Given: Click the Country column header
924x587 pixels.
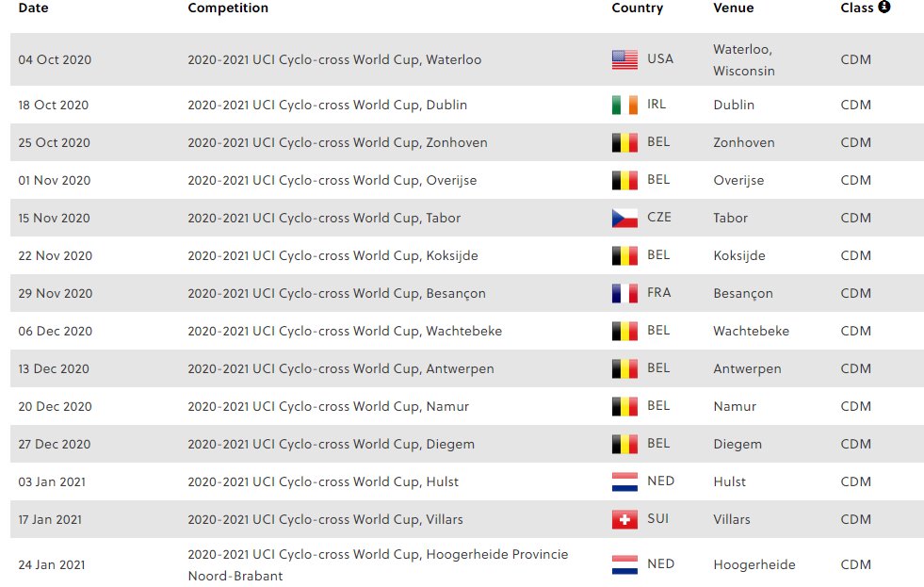Looking at the screenshot, I should click(x=637, y=8).
